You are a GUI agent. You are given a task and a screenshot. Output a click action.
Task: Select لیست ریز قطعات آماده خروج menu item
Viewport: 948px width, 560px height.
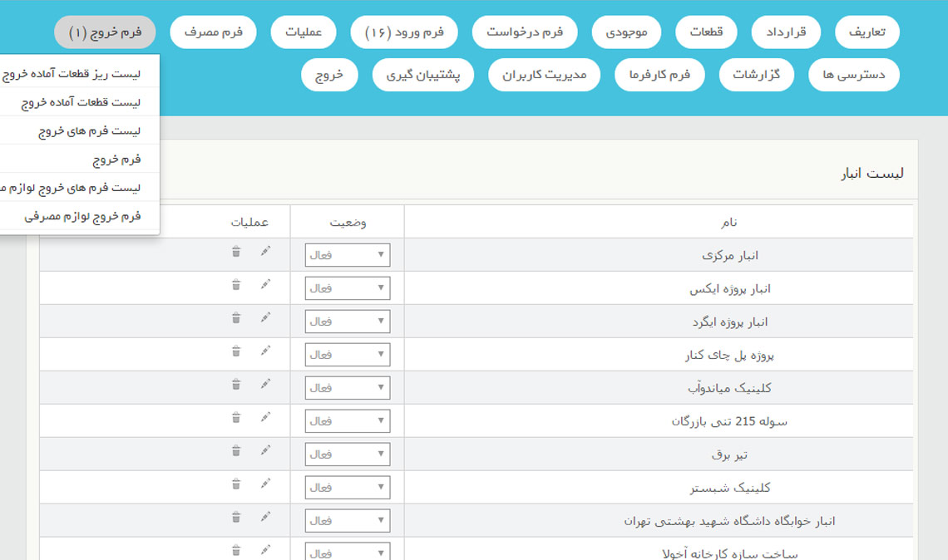click(x=79, y=74)
